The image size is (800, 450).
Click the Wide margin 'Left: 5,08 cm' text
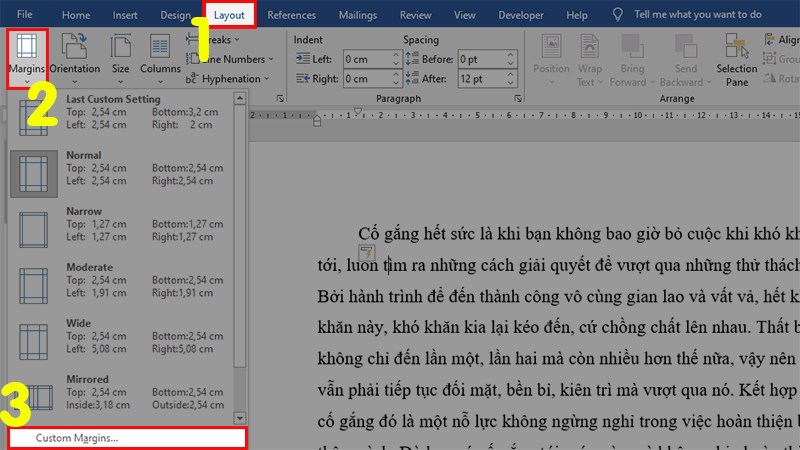(96, 349)
